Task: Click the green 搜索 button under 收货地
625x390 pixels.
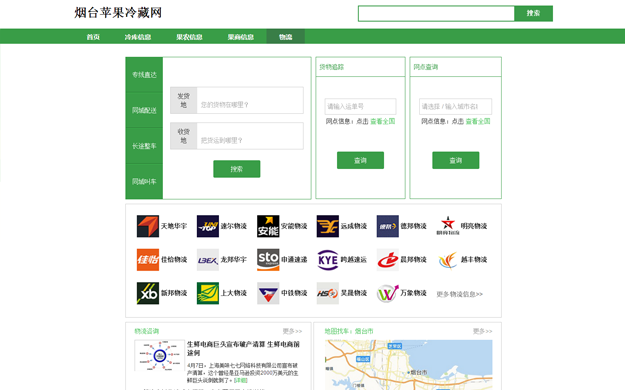Action: [x=237, y=169]
